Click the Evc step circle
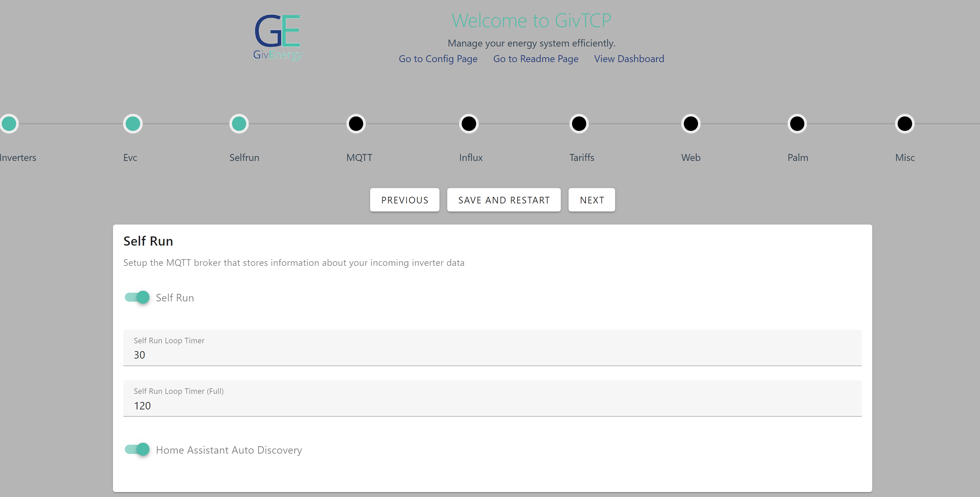The width and height of the screenshot is (980, 497). [133, 124]
